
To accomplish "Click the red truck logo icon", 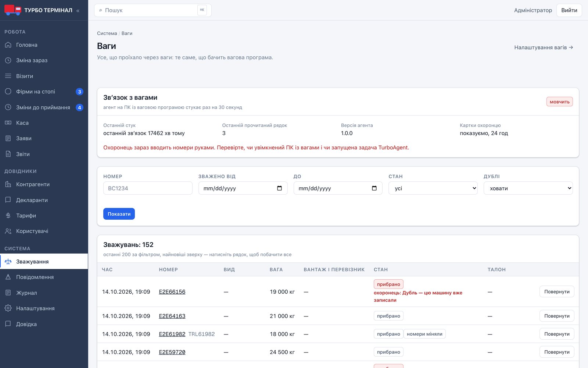I will (13, 10).
